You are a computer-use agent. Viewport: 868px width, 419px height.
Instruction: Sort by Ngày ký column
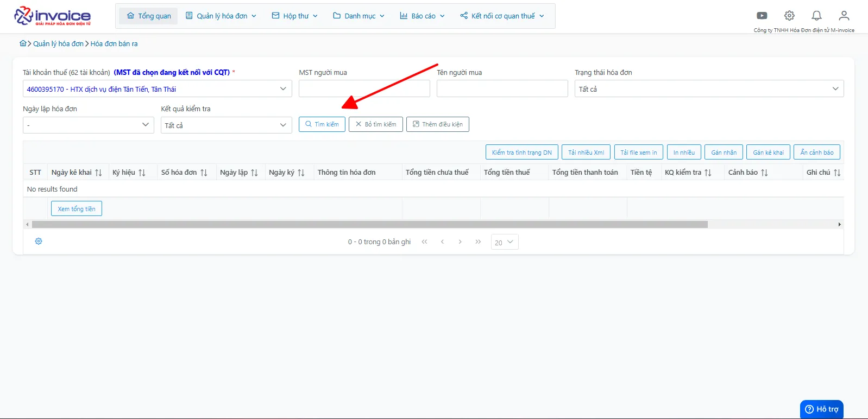[301, 173]
